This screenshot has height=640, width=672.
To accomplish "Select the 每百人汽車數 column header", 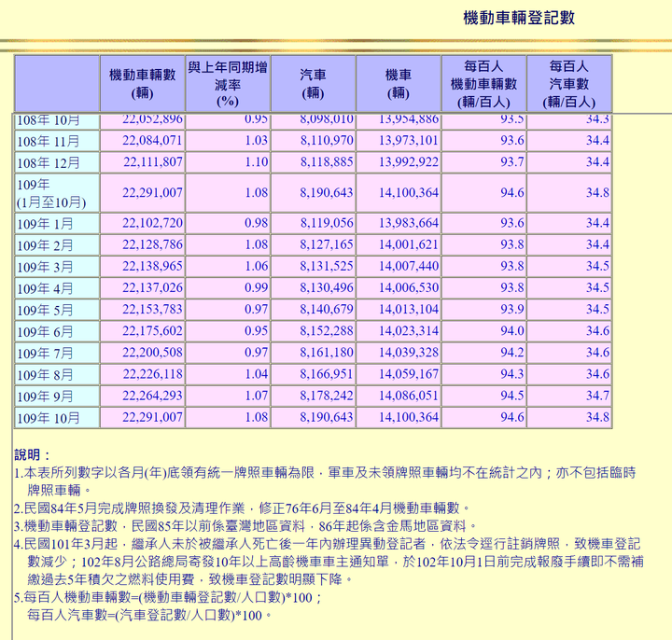I will pyautogui.click(x=568, y=84).
